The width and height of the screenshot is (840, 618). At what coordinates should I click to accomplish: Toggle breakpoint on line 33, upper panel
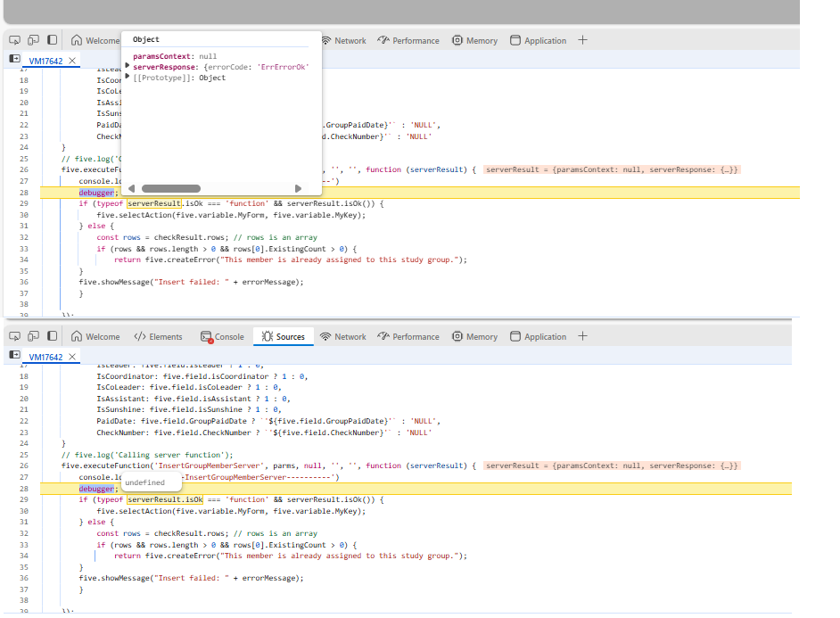[24, 249]
